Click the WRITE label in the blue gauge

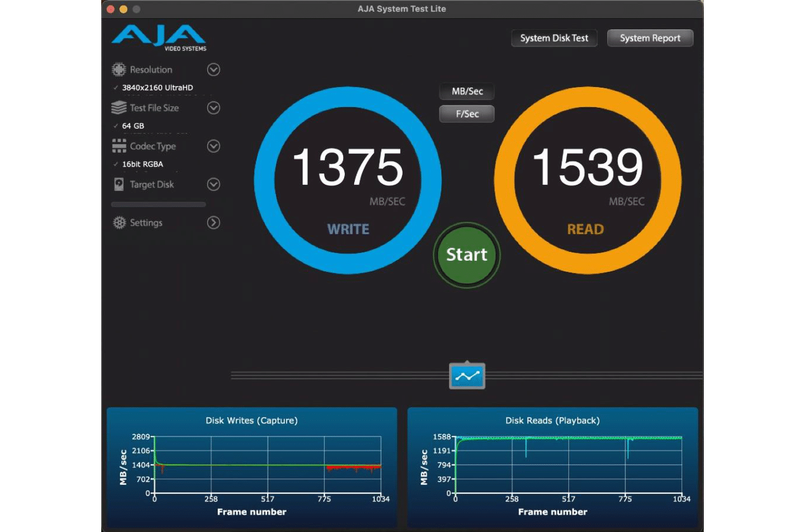pos(348,230)
